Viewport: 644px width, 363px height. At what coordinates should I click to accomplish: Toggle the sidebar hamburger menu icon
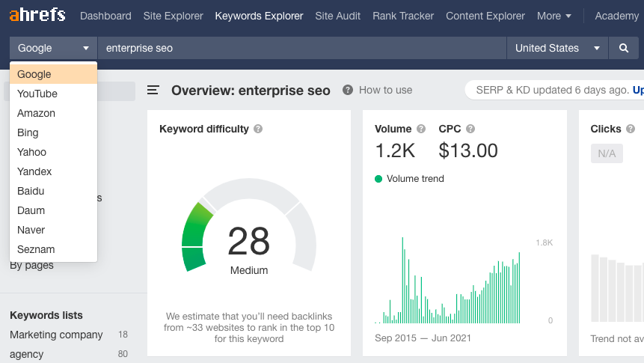click(153, 90)
